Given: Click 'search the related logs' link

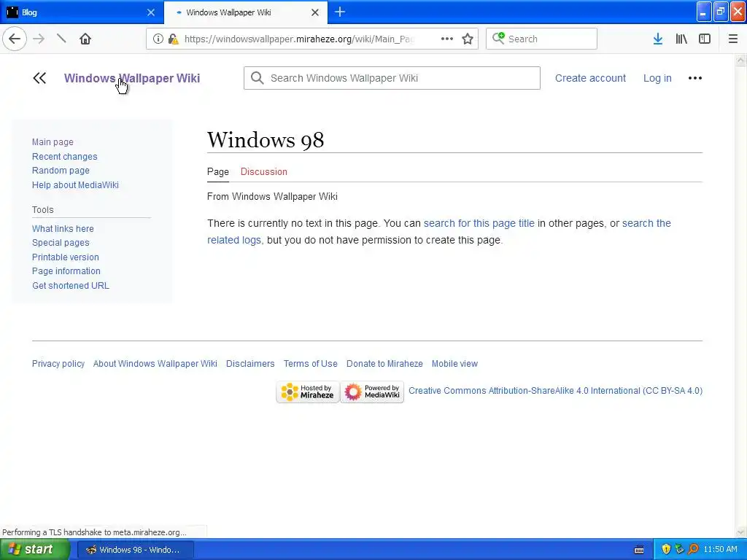Looking at the screenshot, I should 646,223.
